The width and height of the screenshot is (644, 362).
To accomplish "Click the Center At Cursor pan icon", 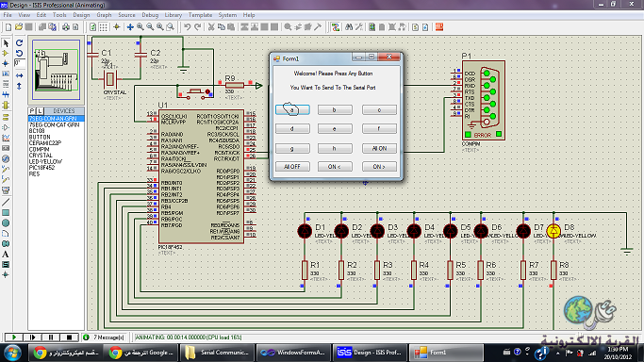I will pos(130,27).
